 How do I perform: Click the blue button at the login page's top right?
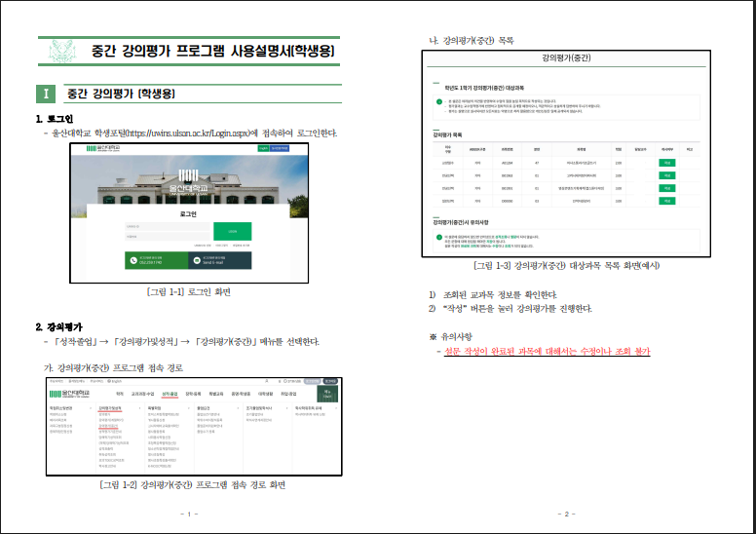coord(280,148)
